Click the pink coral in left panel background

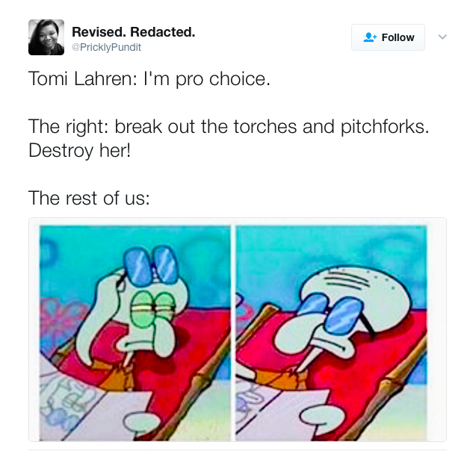(58, 322)
